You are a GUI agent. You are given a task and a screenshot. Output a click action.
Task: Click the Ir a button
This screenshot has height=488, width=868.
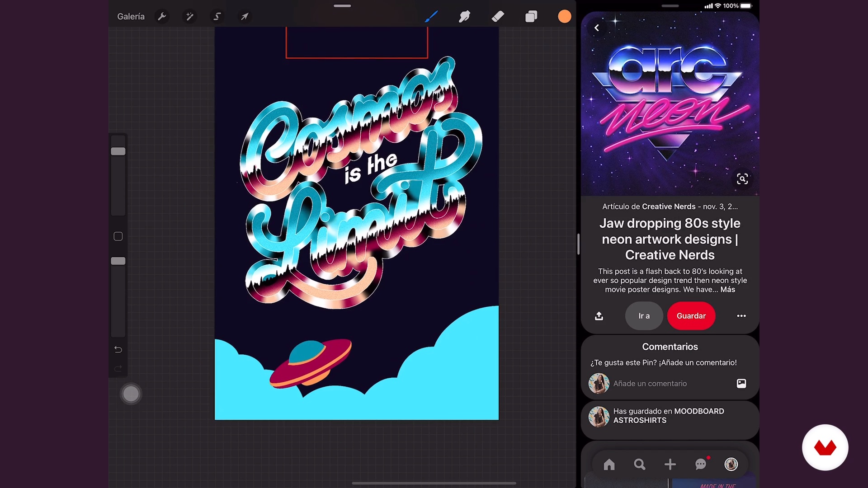click(x=644, y=316)
